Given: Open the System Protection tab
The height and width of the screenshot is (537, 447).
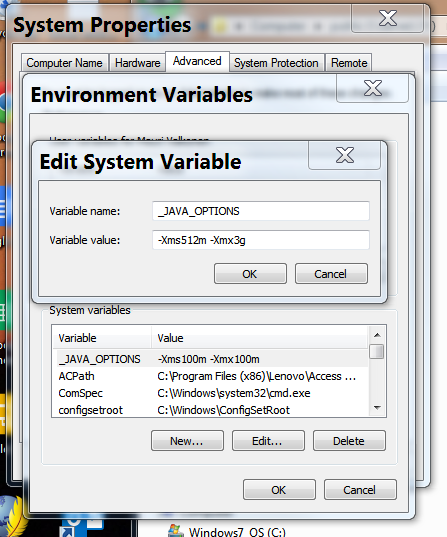Looking at the screenshot, I should point(276,63).
